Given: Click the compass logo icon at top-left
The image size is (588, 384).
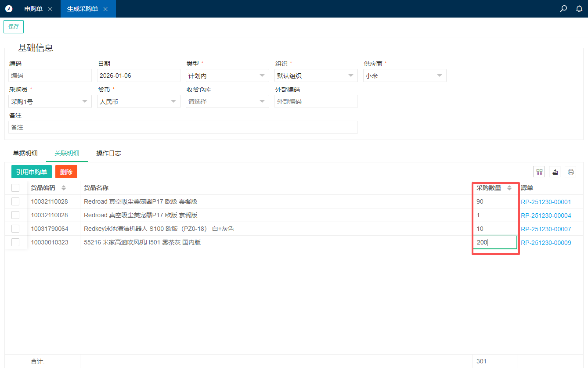Looking at the screenshot, I should pyautogui.click(x=9, y=9).
